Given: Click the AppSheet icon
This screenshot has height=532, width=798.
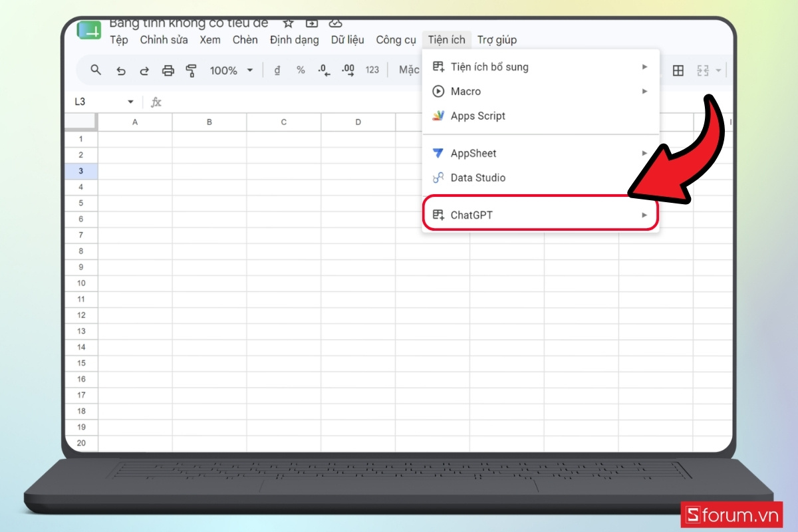Looking at the screenshot, I should coord(438,153).
